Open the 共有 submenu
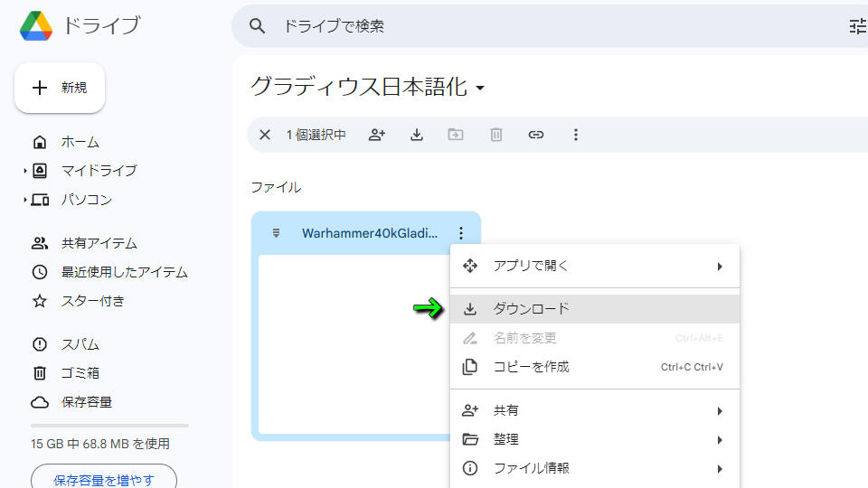The width and height of the screenshot is (868, 488). 595,410
